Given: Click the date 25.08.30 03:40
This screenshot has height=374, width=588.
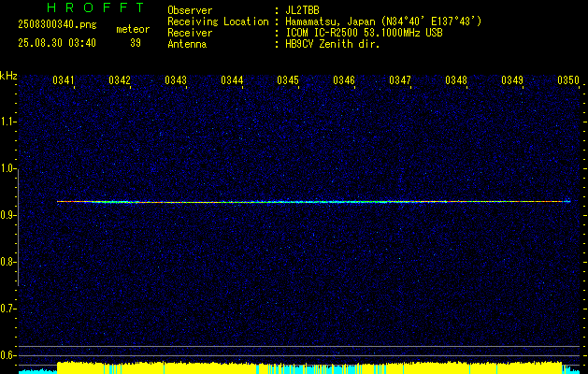Looking at the screenshot, I should point(57,43).
